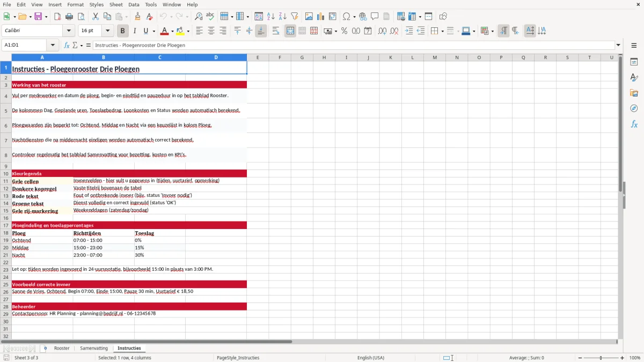Image resolution: width=644 pixels, height=362 pixels.
Task: Insert special character omega icon
Action: tap(346, 17)
